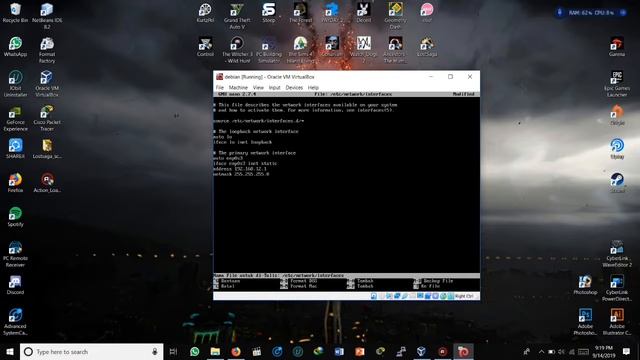The height and width of the screenshot is (360, 640).
Task: Select the Oracle VM VirtualBox desktop shortcut
Action: click(47, 84)
